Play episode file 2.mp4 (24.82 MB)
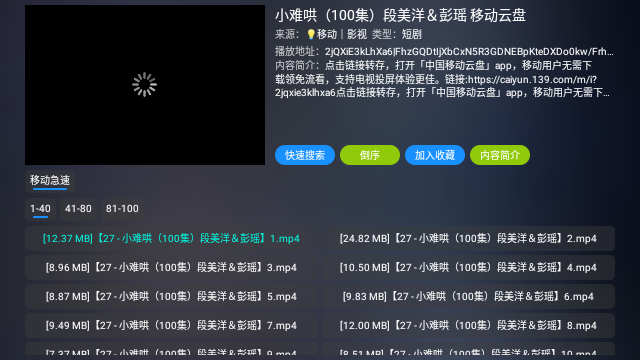The image size is (640, 360). tap(468, 239)
